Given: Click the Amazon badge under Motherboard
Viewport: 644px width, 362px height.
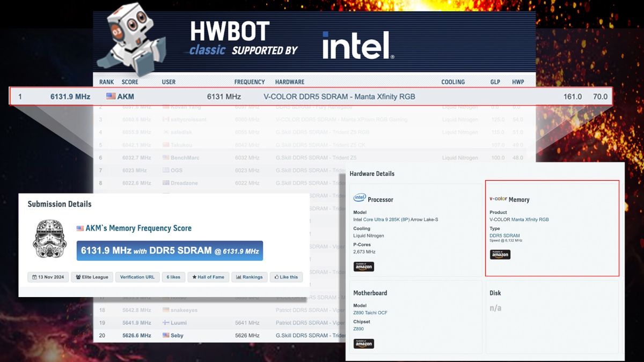Looking at the screenshot, I should [x=363, y=344].
